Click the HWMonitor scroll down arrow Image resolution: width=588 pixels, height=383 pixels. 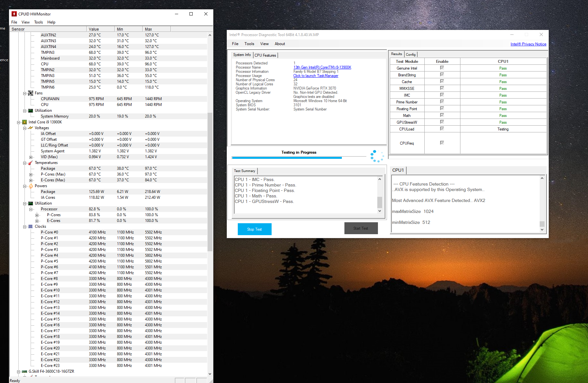pos(210,374)
